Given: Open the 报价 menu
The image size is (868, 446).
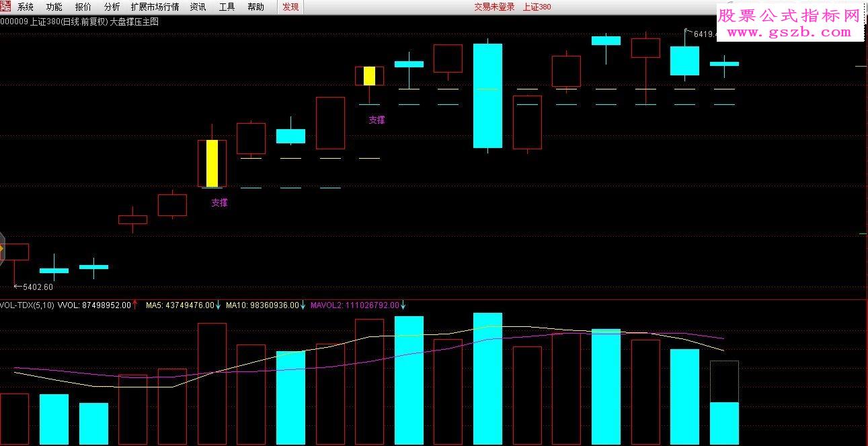Looking at the screenshot, I should 83,7.
